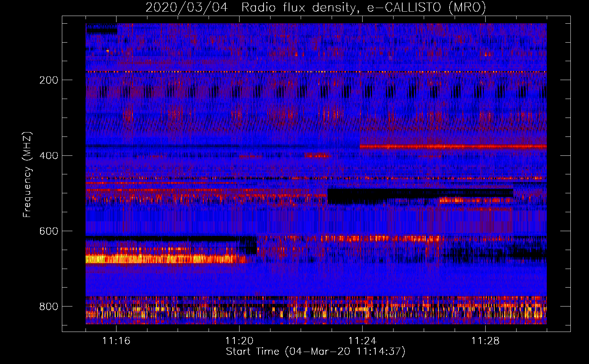Viewport: 589px width, 364px height.
Task: Click the date '2020/03/04' in the title
Action: (x=187, y=7)
